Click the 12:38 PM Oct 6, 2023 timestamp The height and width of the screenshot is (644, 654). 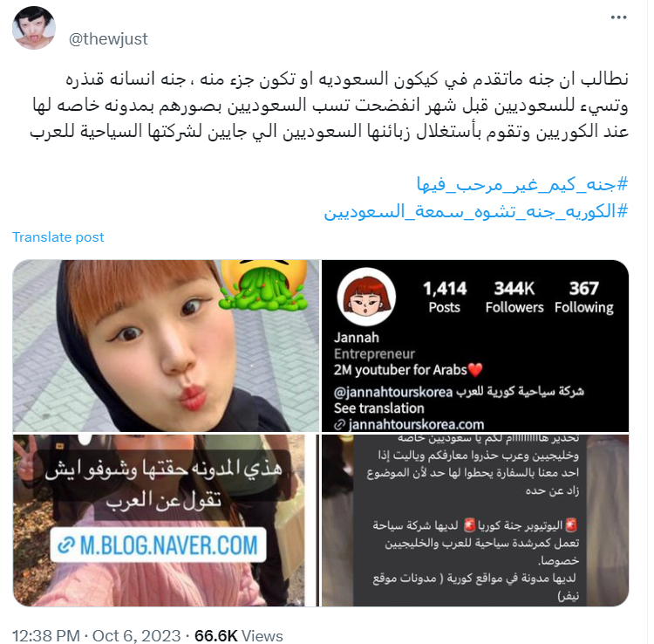96,635
